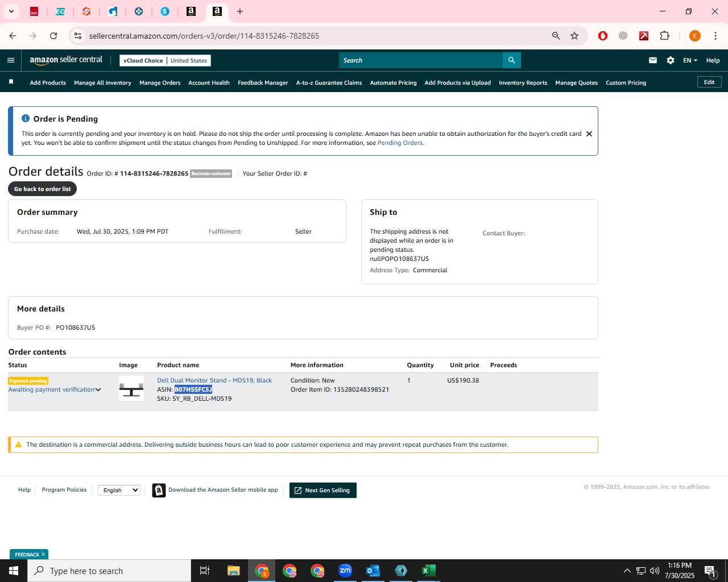Screen dimensions: 728x582
Task: Open the Chrome three-dot menu
Action: (715, 36)
